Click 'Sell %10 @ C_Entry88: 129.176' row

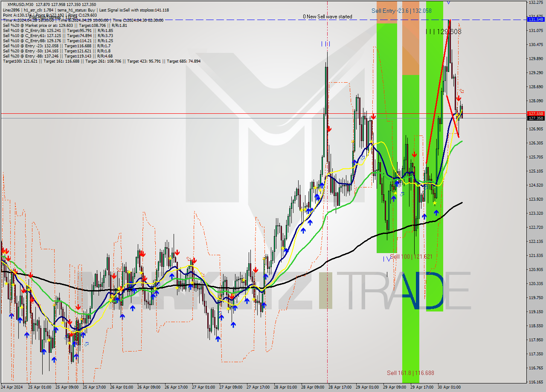(58, 40)
